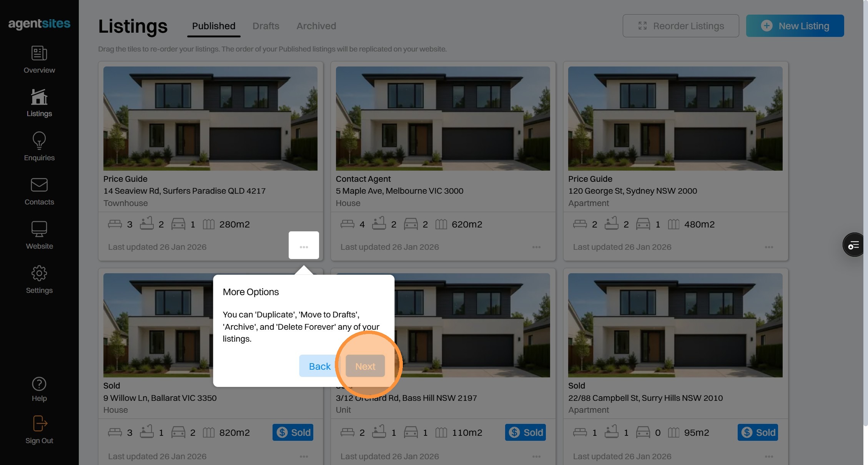The width and height of the screenshot is (868, 465).
Task: Open more options for 5 Maple Ave listing
Action: click(536, 247)
